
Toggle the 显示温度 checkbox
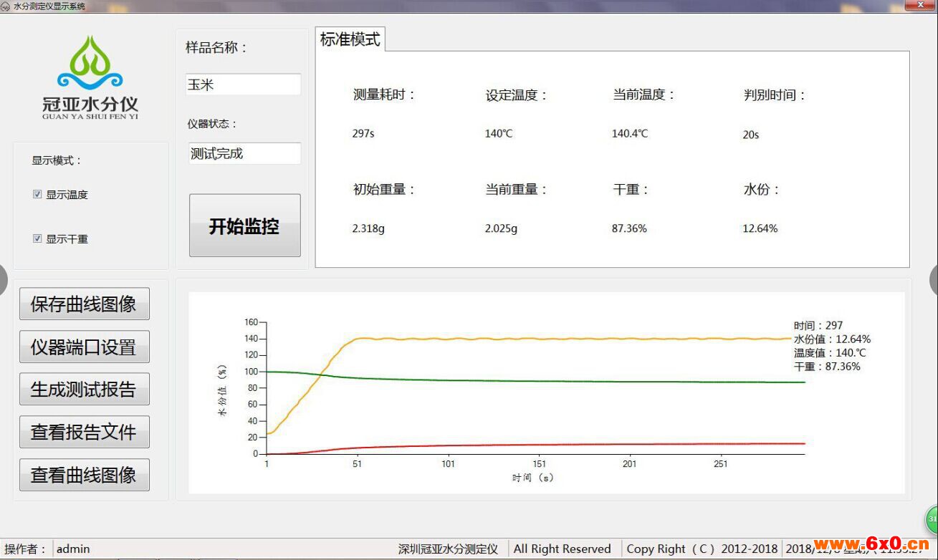tap(37, 194)
